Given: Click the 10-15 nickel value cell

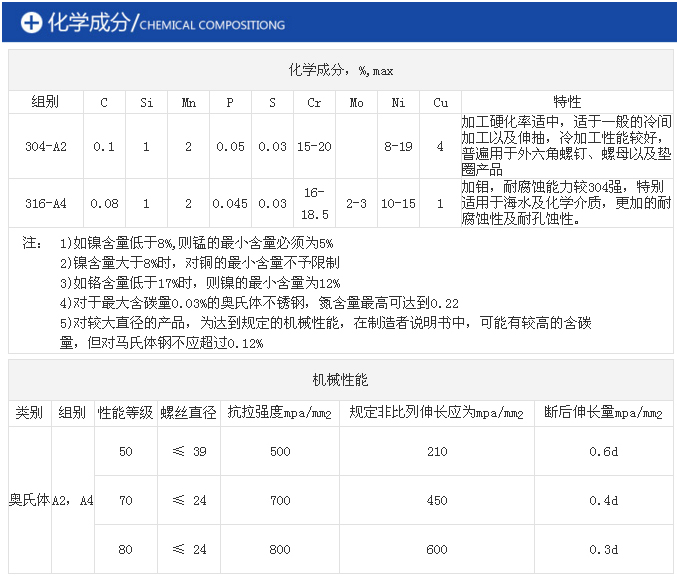Looking at the screenshot, I should click(x=398, y=203).
